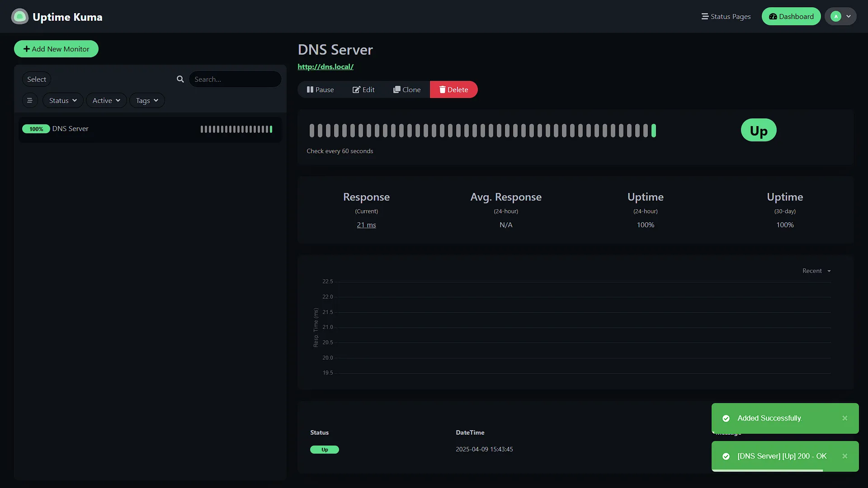The height and width of the screenshot is (488, 868).
Task: Expand the Recent chart range dropdown
Action: [x=816, y=271]
